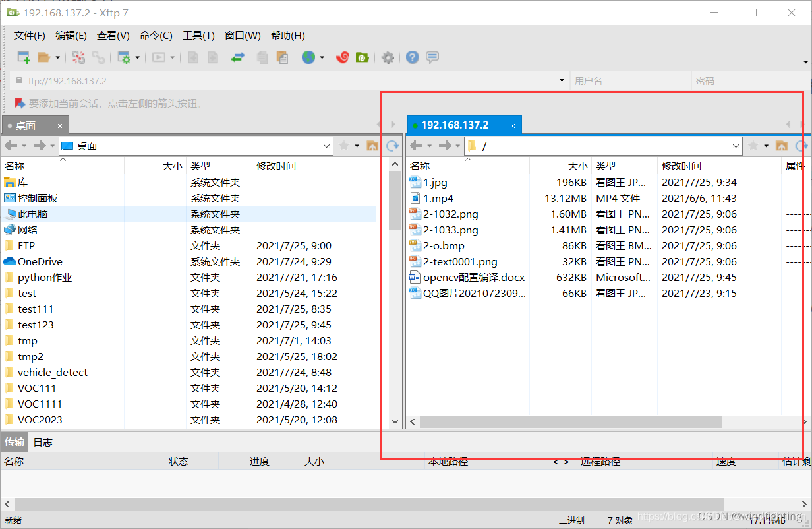Launch Xshell via red swirl icon
Image resolution: width=812 pixels, height=529 pixels.
tap(342, 57)
